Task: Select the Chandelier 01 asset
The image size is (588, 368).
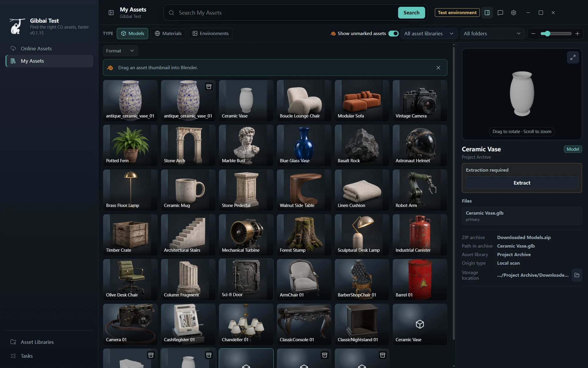Action: (x=246, y=324)
